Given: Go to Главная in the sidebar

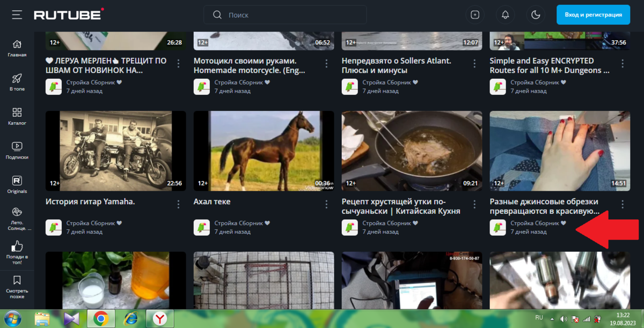Looking at the screenshot, I should tap(17, 48).
